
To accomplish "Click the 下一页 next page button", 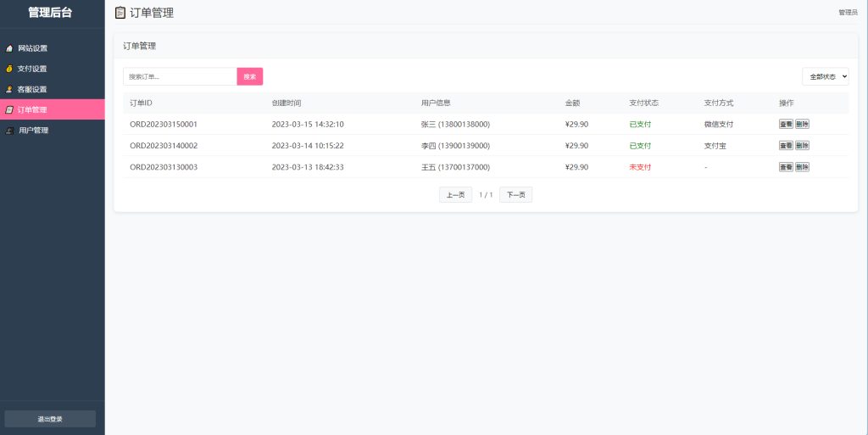I will [515, 195].
